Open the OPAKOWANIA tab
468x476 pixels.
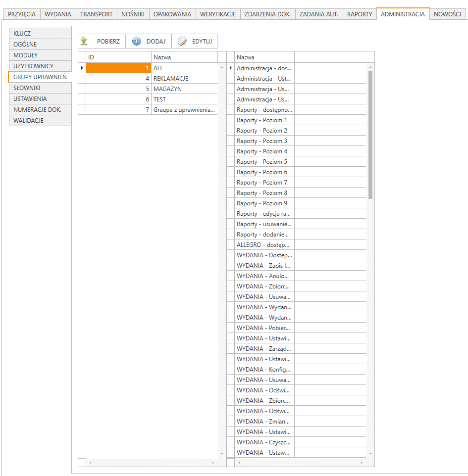tap(172, 14)
